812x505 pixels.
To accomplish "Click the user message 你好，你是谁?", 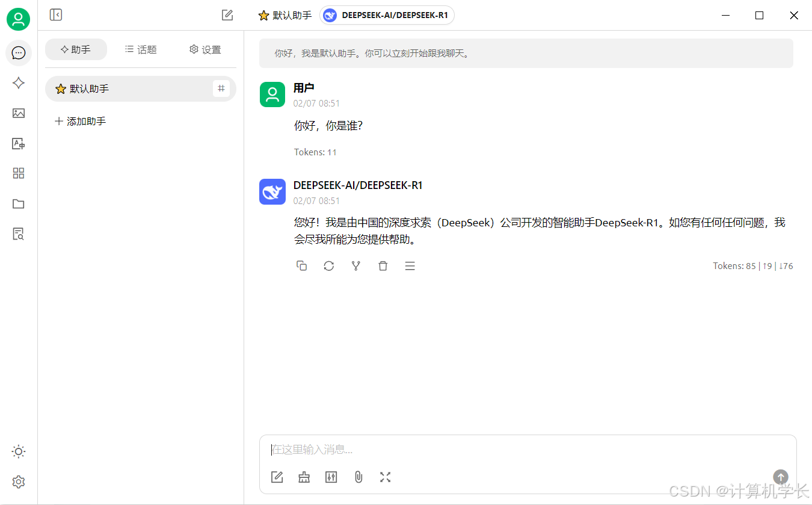I will [x=328, y=126].
